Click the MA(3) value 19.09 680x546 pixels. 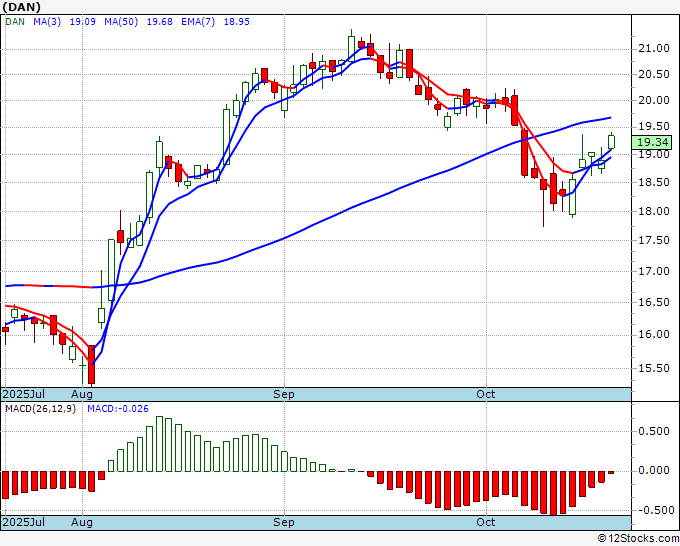[83, 22]
